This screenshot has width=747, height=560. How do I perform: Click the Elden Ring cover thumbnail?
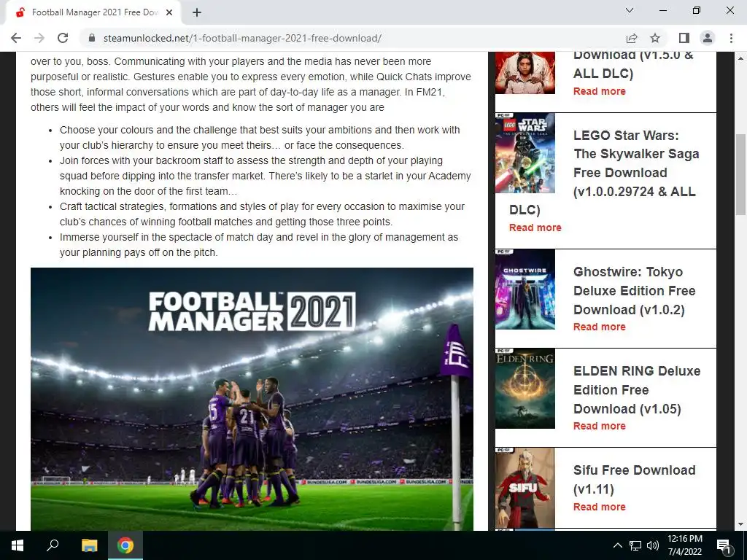point(525,388)
